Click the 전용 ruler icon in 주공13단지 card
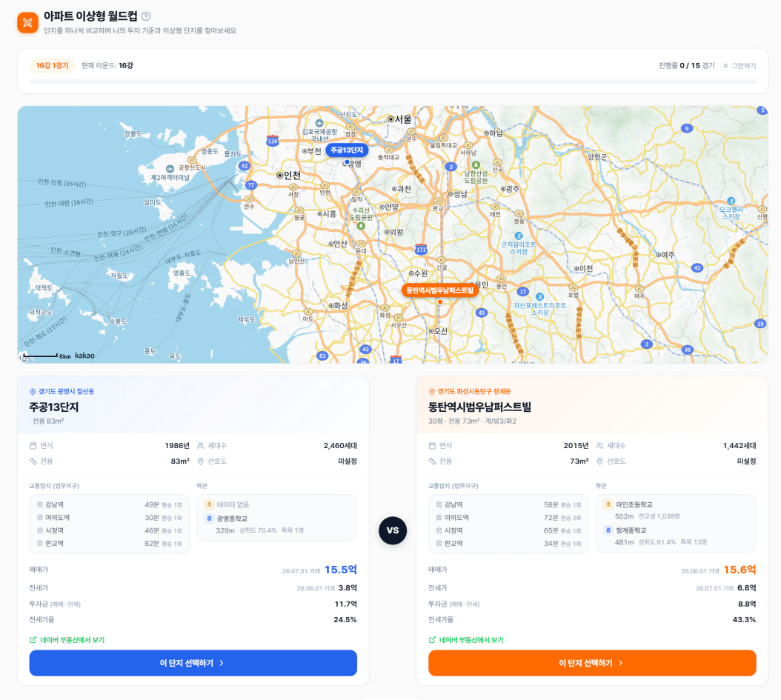This screenshot has height=700, width=781. point(33,461)
